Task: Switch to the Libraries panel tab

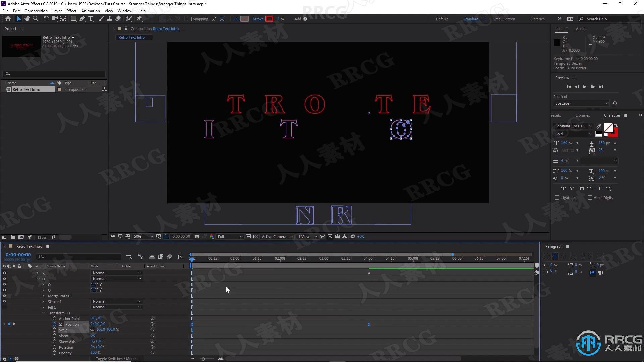Action: tap(582, 115)
